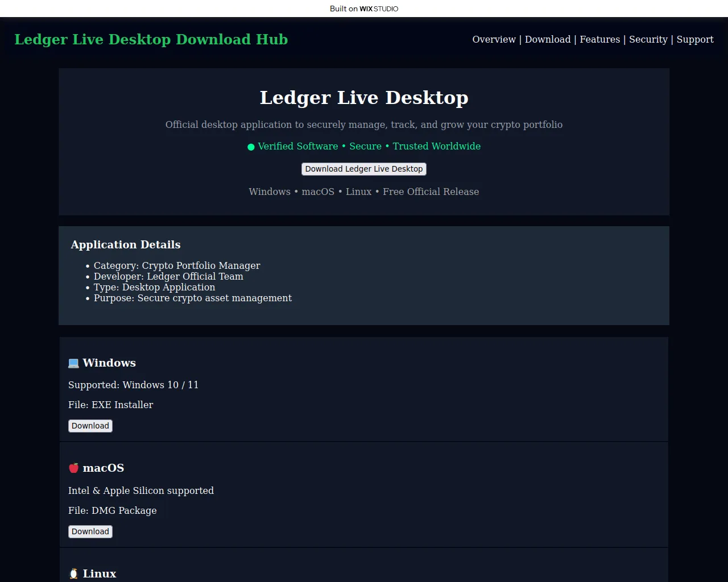Click the macOS section Download button
The width and height of the screenshot is (728, 582).
click(90, 531)
